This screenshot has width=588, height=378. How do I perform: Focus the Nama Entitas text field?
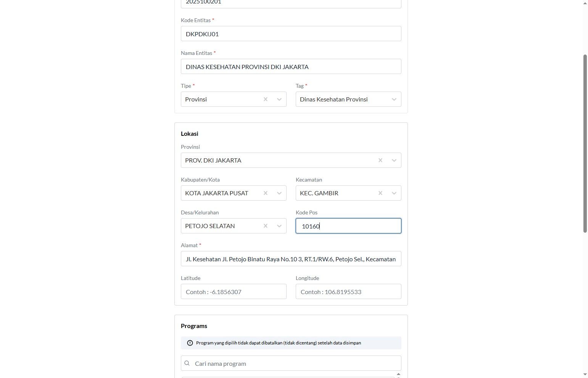tap(291, 66)
